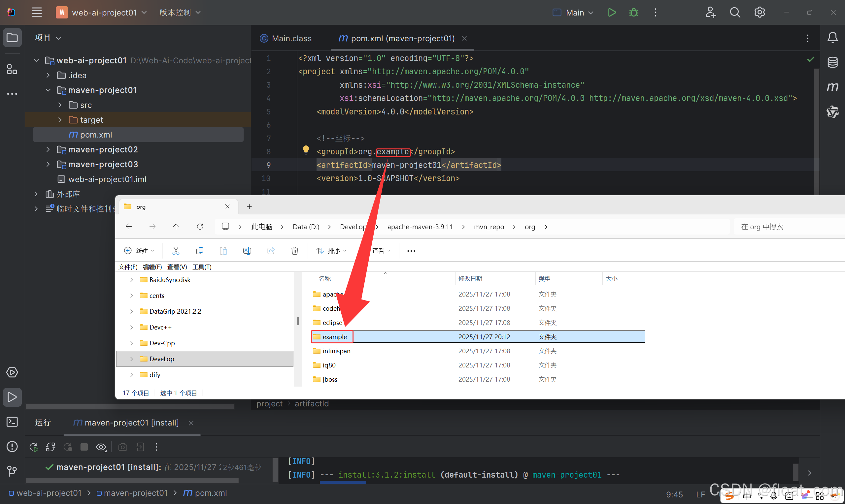Open the Database tool window

coord(832,62)
